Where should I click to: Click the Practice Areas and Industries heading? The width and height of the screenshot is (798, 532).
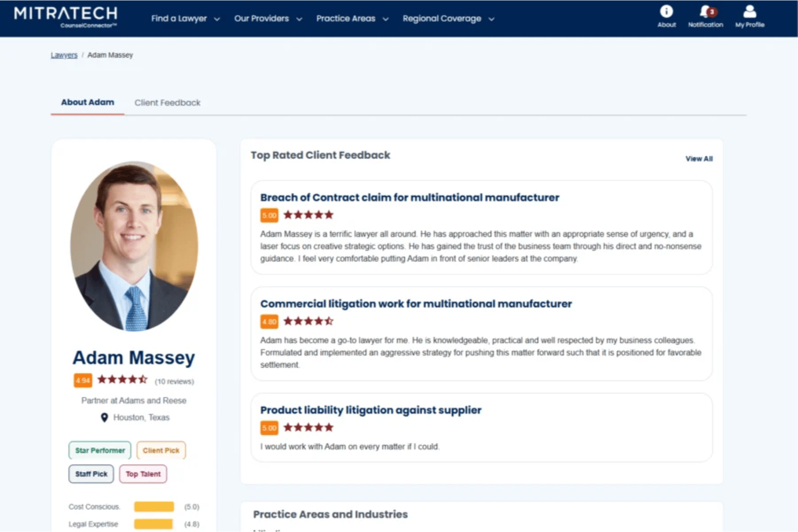click(x=331, y=514)
